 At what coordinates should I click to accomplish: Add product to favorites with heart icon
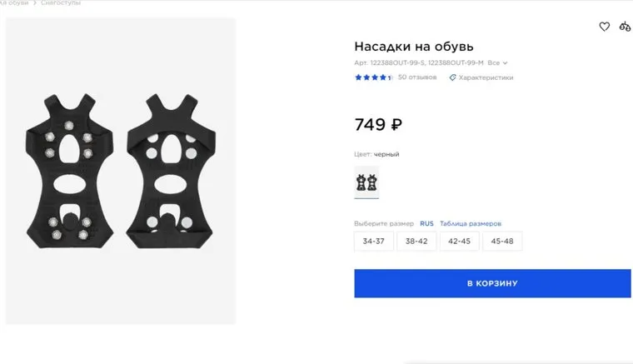[605, 27]
